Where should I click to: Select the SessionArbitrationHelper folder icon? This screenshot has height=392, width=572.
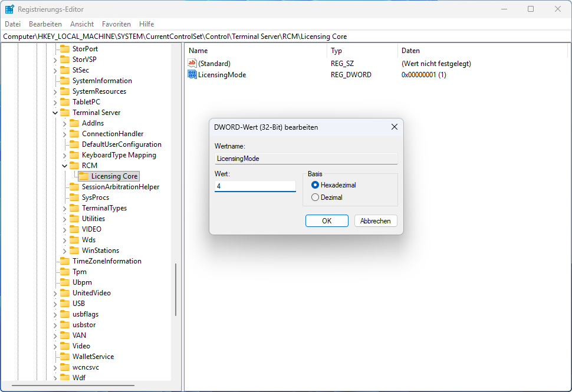(x=74, y=187)
